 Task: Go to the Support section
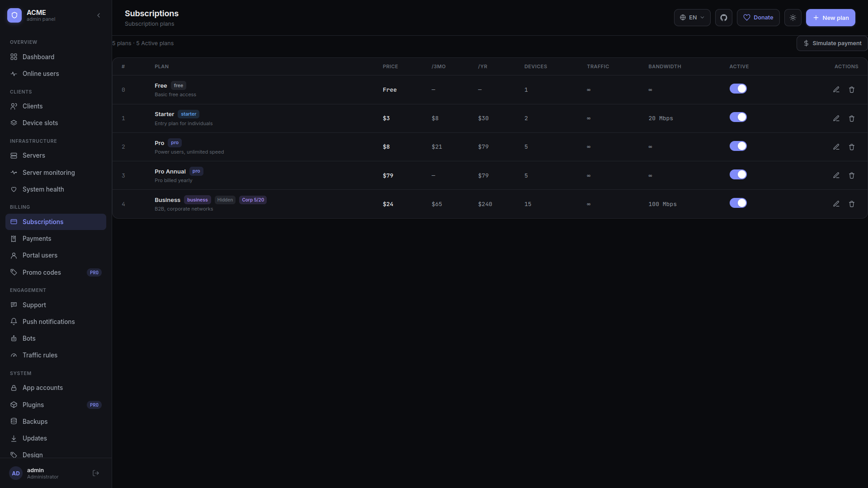(x=56, y=305)
